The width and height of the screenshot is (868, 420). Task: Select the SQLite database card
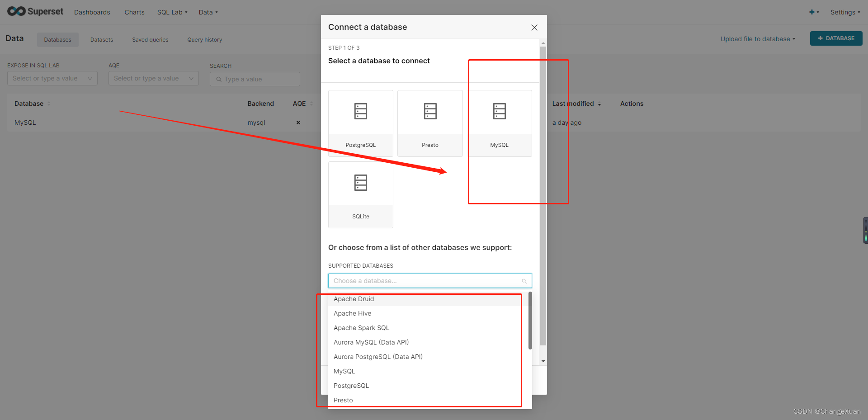(361, 195)
